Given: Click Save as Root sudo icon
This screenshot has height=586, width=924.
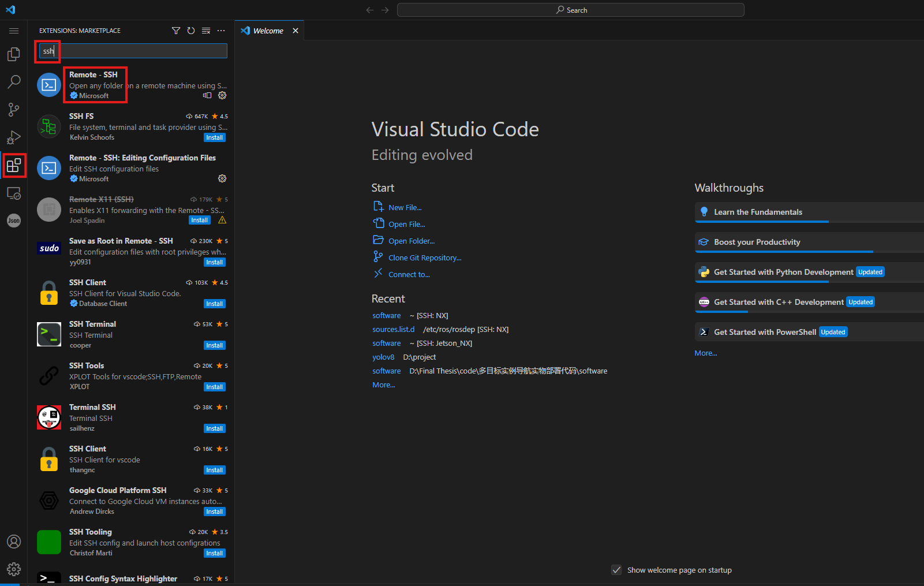Looking at the screenshot, I should [x=49, y=248].
